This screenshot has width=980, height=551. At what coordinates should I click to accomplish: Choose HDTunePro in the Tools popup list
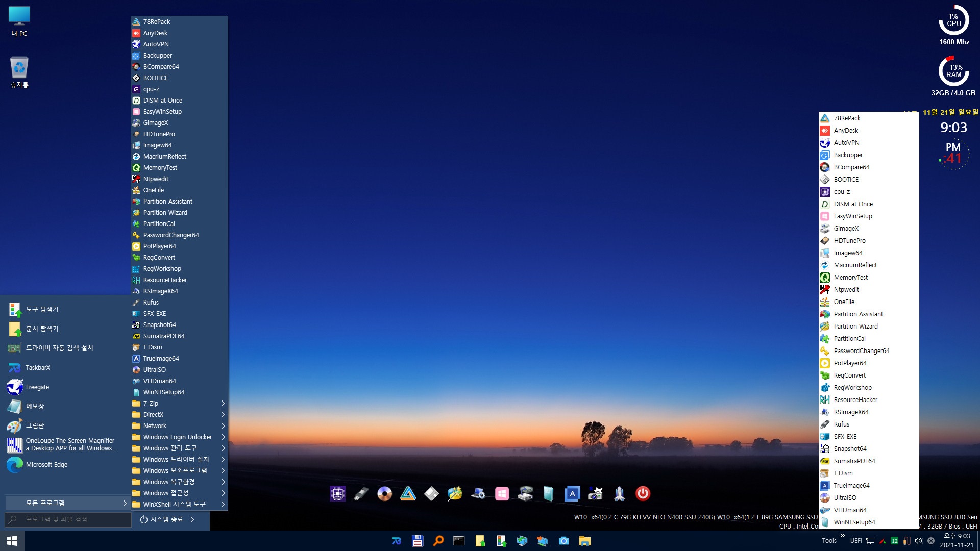click(x=868, y=240)
